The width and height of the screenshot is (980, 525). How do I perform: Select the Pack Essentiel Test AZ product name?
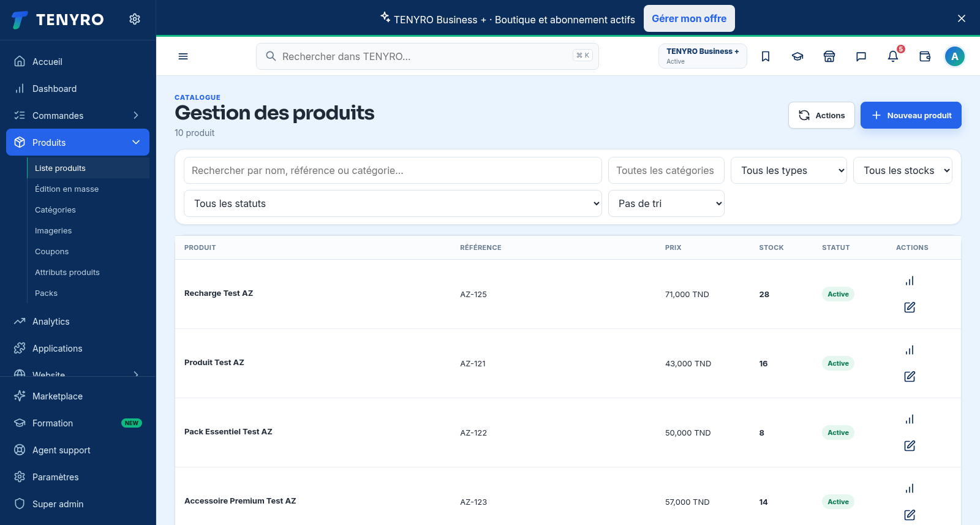[228, 431]
